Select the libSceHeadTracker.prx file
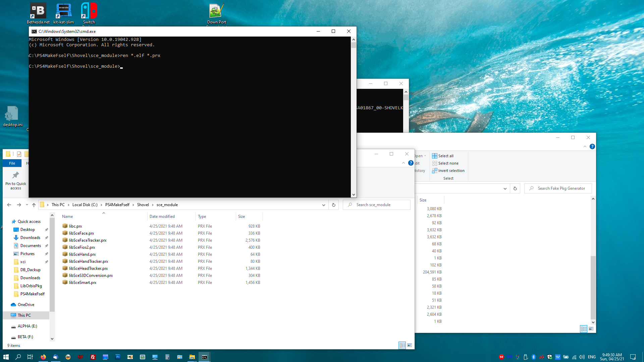Image resolution: width=644 pixels, height=362 pixels. click(88, 268)
